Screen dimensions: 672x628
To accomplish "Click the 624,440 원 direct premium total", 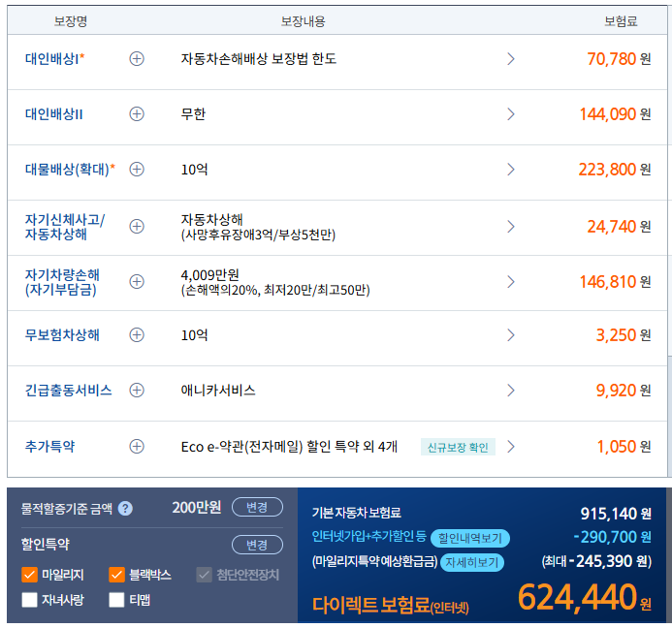I will (x=585, y=597).
